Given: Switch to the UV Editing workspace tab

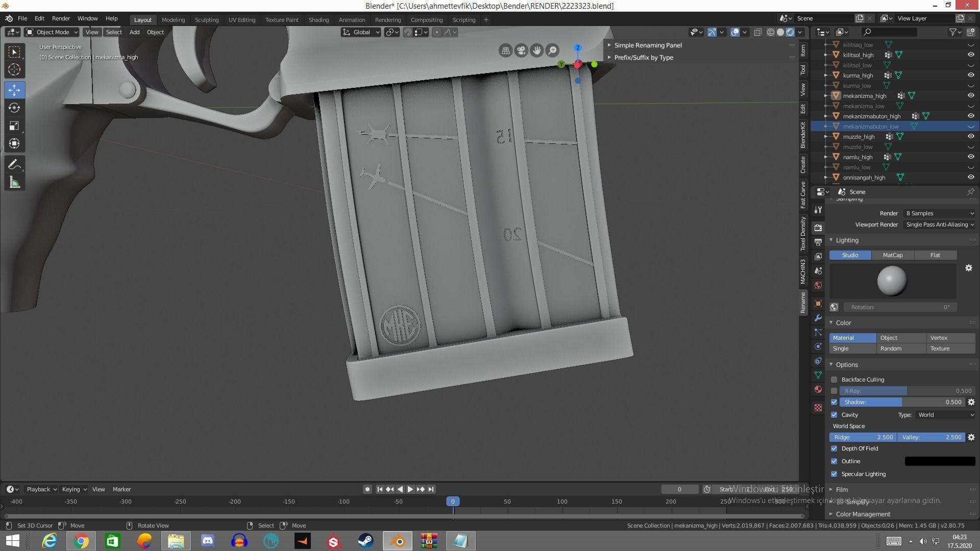Looking at the screenshot, I should click(242, 20).
